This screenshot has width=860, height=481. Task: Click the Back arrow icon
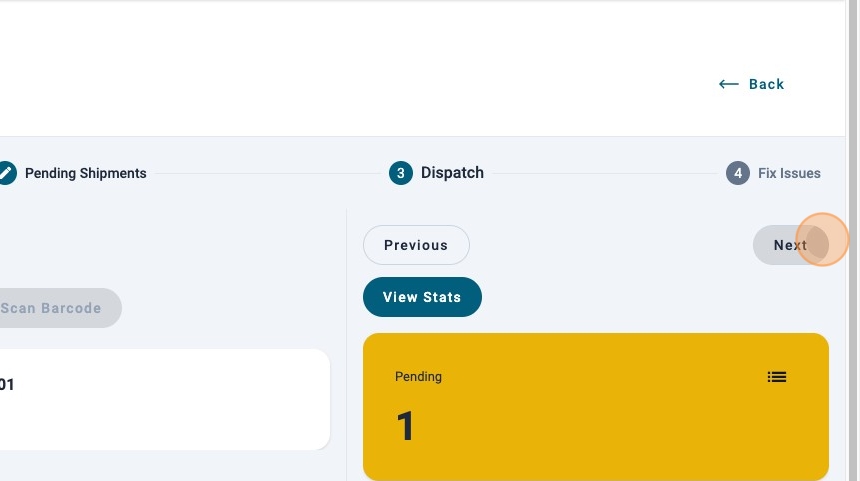[x=728, y=84]
